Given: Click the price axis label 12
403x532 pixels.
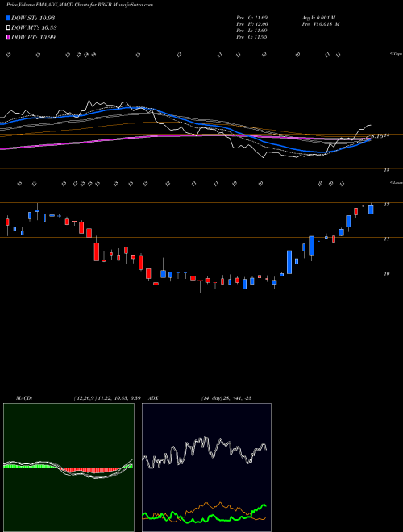Looking at the screenshot, I should (x=387, y=205).
